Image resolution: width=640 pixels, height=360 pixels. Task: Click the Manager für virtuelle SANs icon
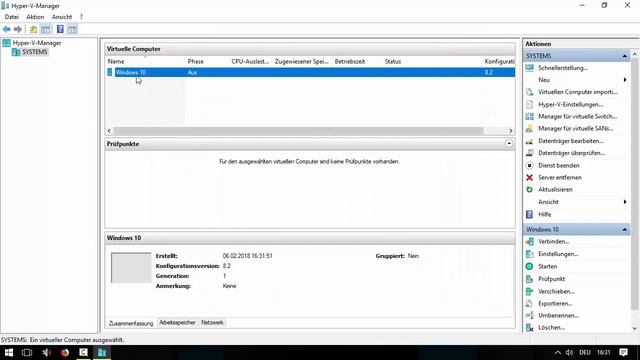529,129
